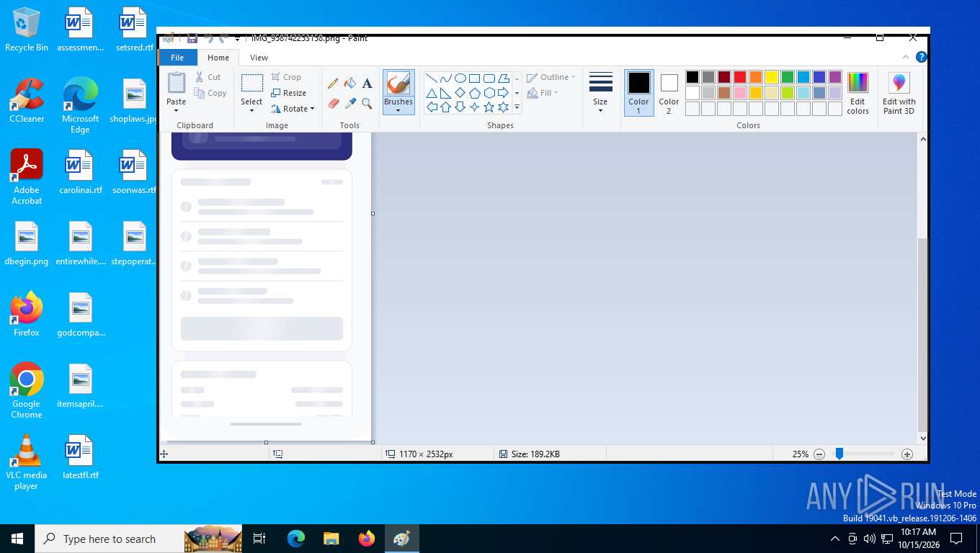Select the Pencil tool
Screen dimensions: 980x553
[333, 84]
